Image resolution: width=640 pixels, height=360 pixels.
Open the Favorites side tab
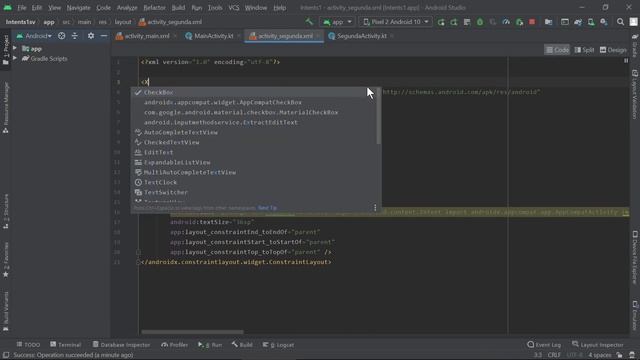tap(6, 260)
